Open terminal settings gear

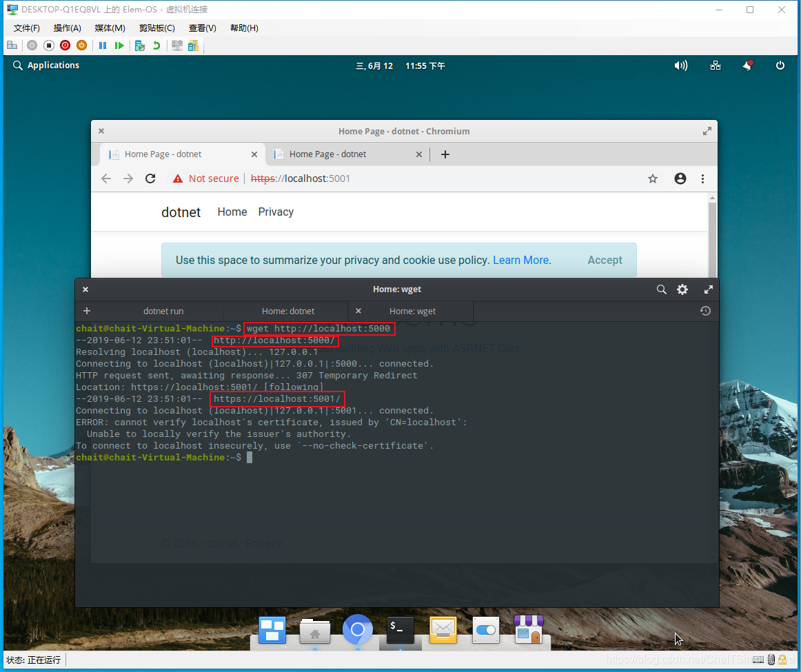pos(682,289)
